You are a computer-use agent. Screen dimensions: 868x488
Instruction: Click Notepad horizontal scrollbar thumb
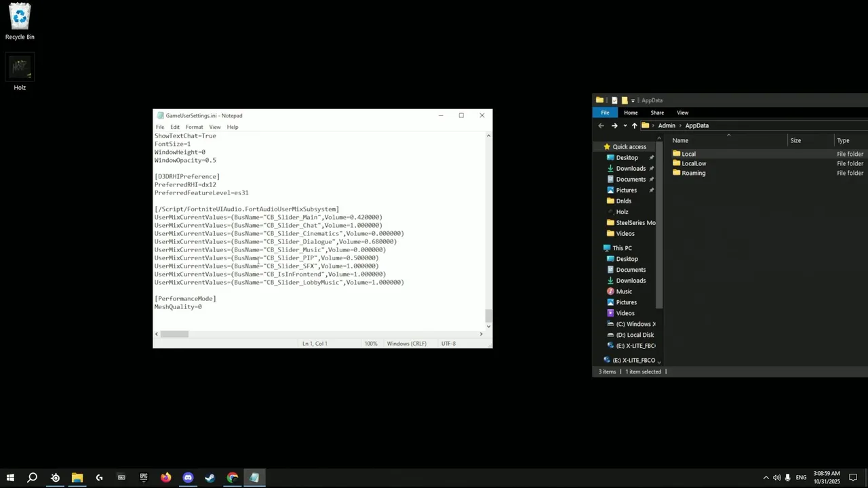[174, 333]
